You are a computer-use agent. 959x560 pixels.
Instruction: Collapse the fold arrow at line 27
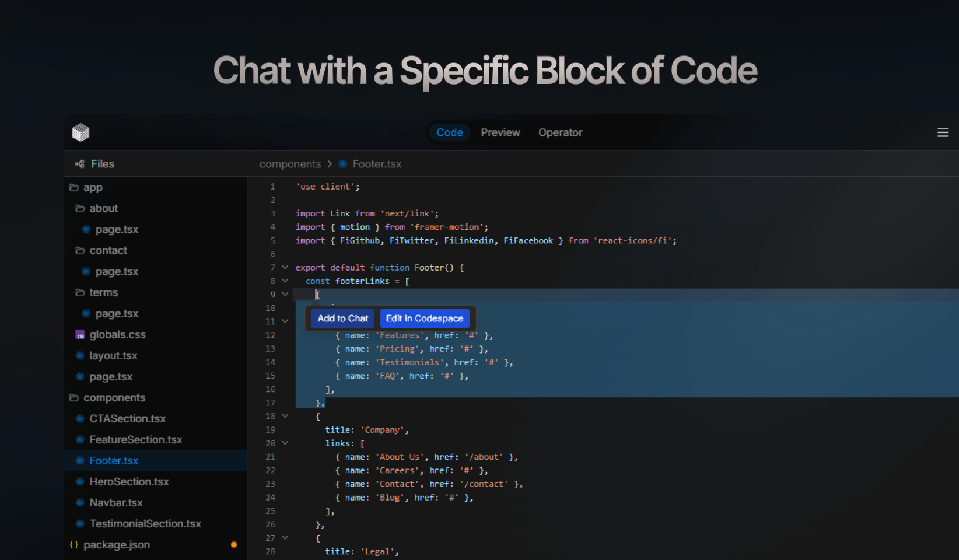pos(285,538)
